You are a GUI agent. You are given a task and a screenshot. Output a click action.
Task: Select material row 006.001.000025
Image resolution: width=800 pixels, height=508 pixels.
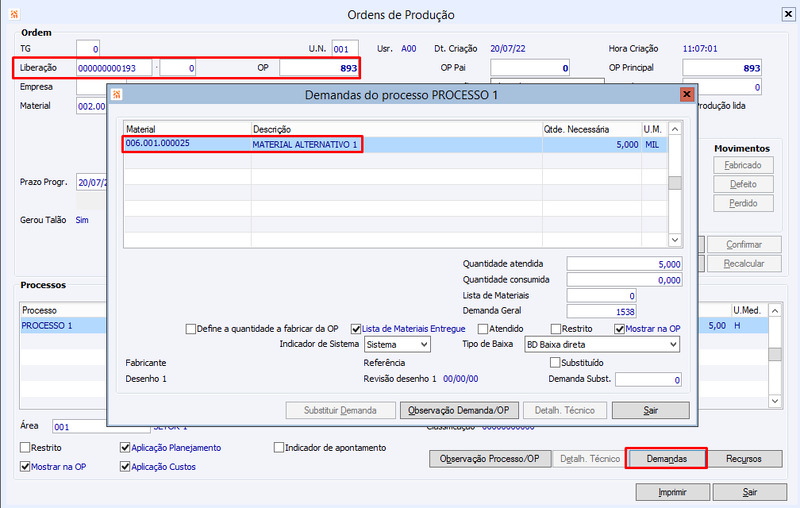395,144
